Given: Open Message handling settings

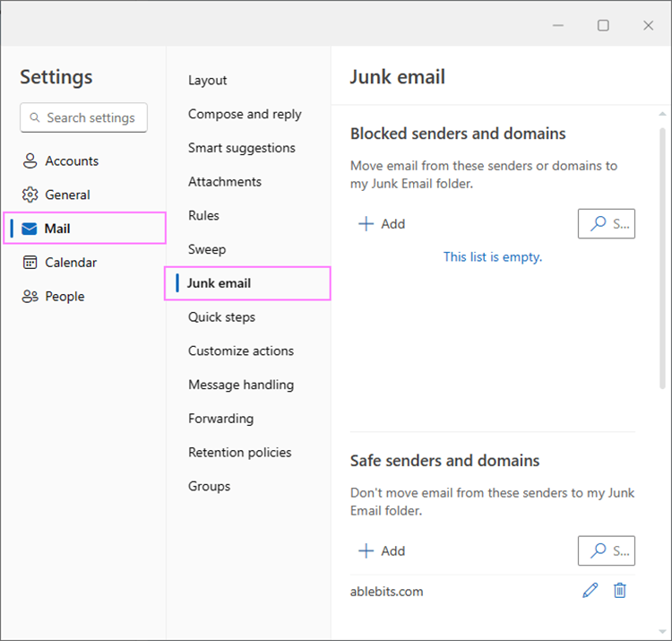Looking at the screenshot, I should pyautogui.click(x=241, y=385).
